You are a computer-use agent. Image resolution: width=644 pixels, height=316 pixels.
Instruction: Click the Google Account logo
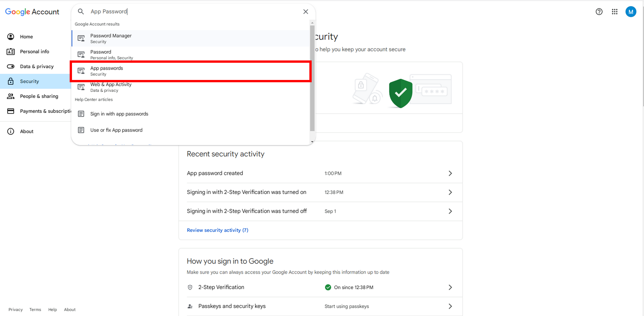(32, 12)
